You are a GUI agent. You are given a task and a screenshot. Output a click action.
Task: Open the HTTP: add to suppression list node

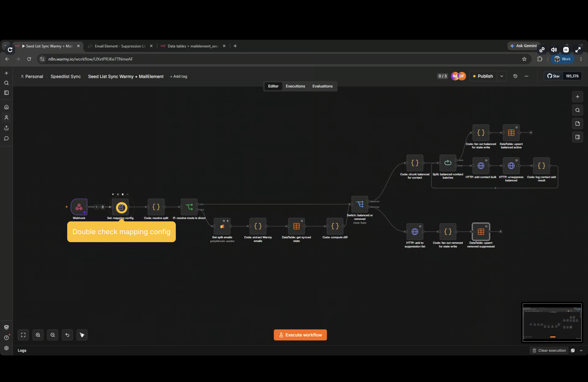(415, 232)
